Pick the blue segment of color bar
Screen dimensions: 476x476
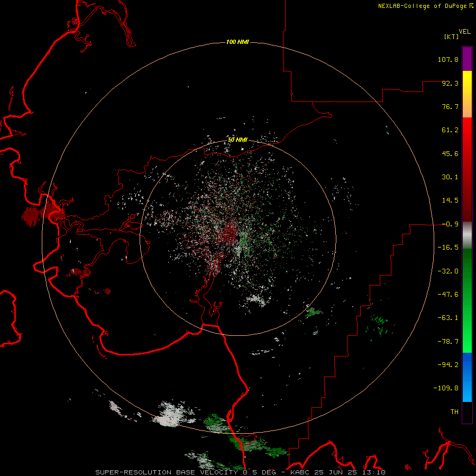pos(467,377)
